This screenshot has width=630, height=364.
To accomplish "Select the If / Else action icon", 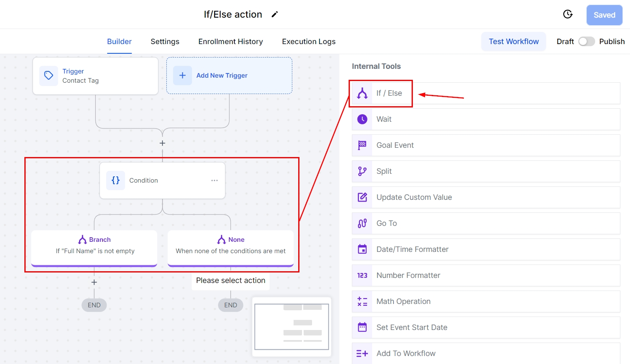I will point(362,93).
